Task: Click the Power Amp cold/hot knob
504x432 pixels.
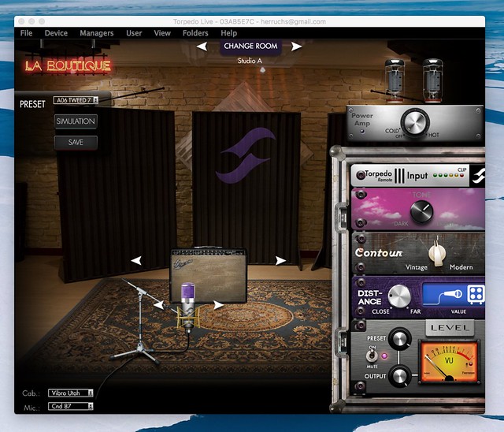Action: pos(414,123)
